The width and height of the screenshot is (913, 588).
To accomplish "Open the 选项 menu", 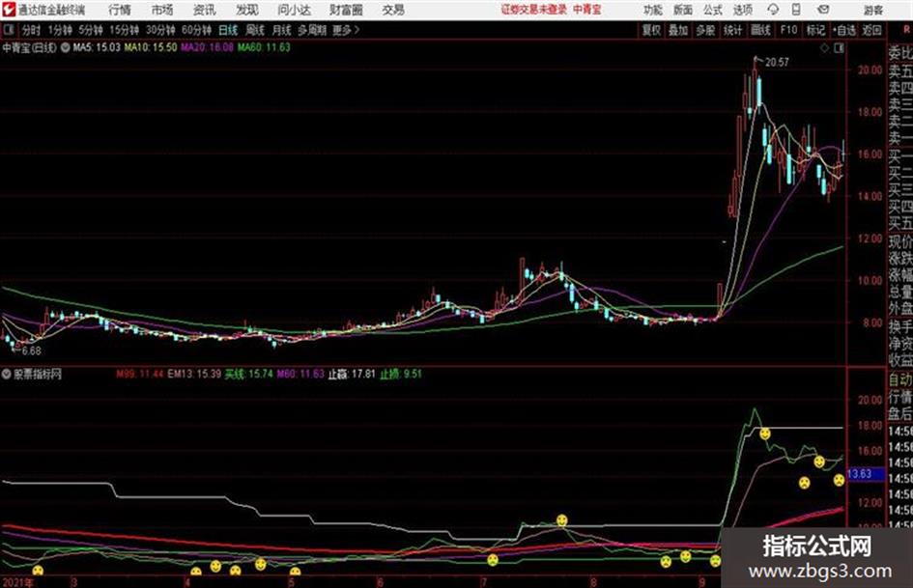I will point(742,10).
